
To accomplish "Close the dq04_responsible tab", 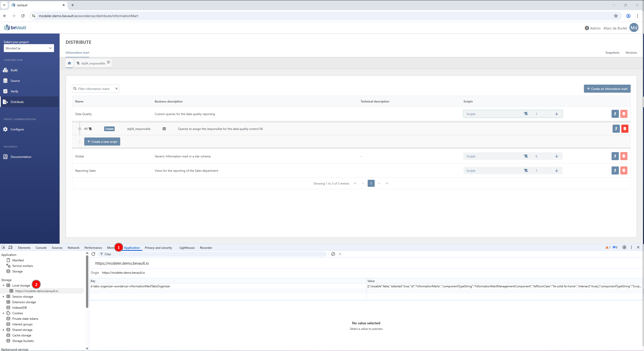I will coord(108,62).
